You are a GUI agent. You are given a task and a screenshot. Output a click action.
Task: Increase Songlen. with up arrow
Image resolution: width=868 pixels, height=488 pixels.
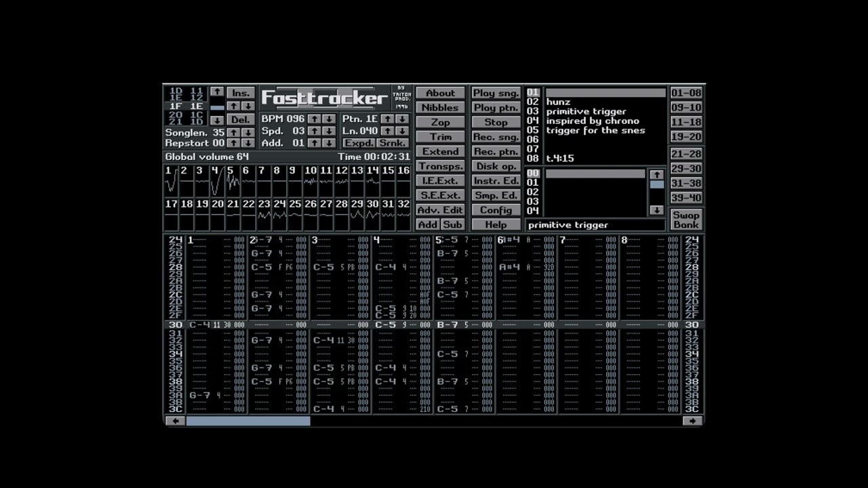[x=233, y=133]
